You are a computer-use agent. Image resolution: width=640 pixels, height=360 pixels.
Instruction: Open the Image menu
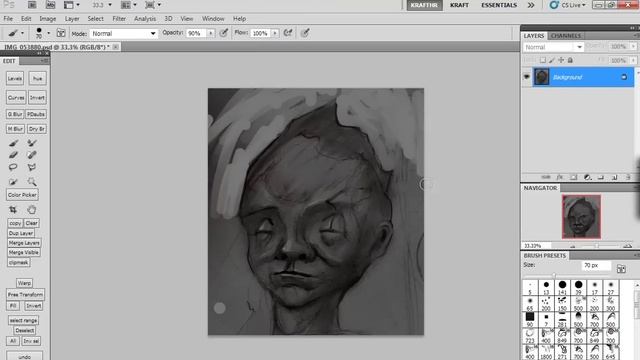pyautogui.click(x=48, y=19)
